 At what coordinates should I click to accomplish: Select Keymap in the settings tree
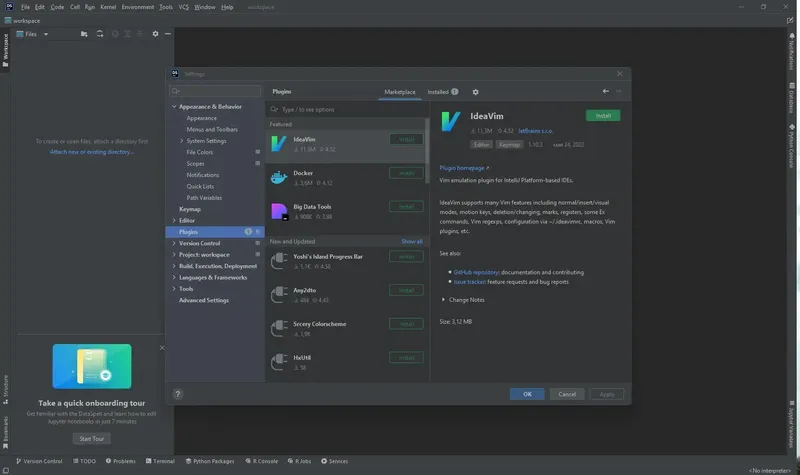click(190, 209)
